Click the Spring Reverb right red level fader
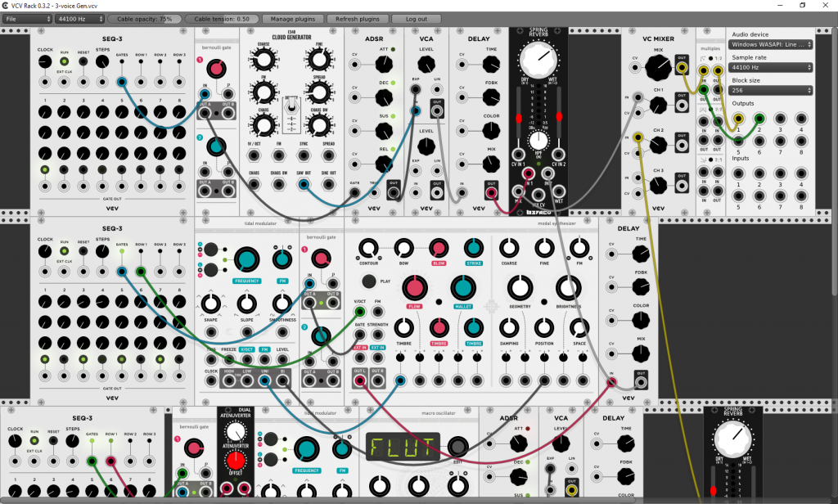Screen dimensions: 838x504 (x=559, y=117)
